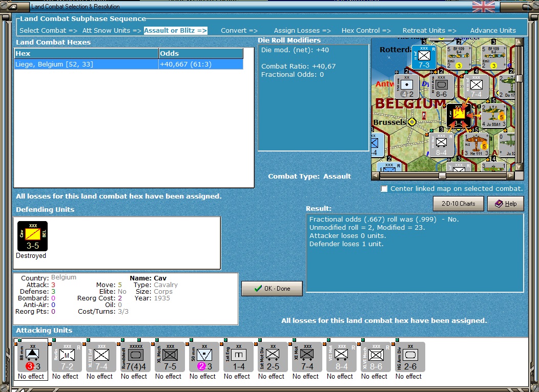Select the XL Mech 7-5 unit counter
This screenshot has height=392, width=539.
point(170,357)
